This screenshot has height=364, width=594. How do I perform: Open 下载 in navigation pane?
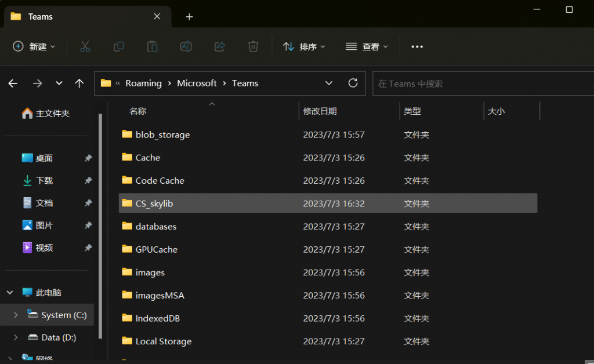coord(38,180)
